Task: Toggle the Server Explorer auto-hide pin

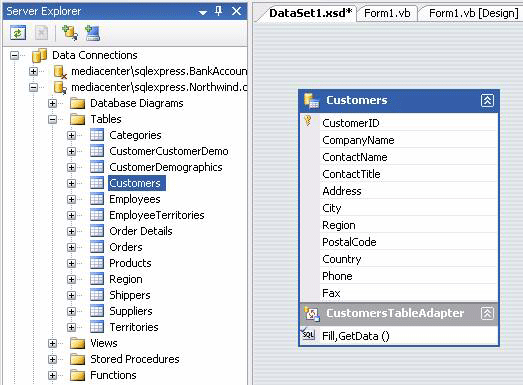Action: tap(218, 11)
